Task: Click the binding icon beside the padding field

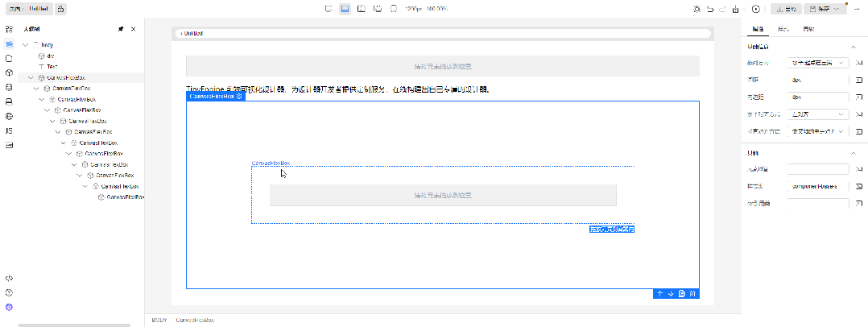Action: pyautogui.click(x=859, y=97)
